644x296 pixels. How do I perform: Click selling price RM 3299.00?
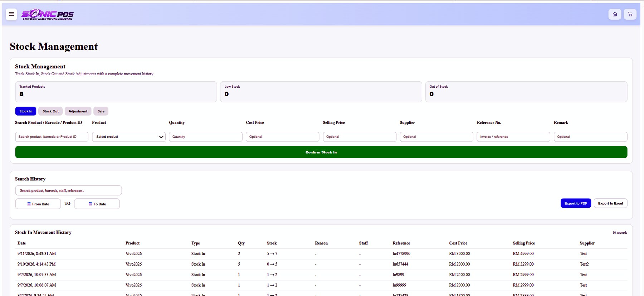[523, 264]
